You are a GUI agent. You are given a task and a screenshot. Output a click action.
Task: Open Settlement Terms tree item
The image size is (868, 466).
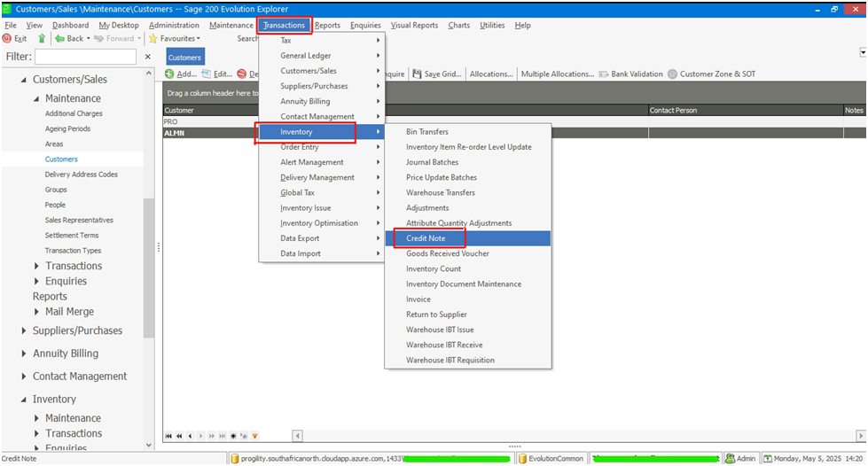click(x=72, y=235)
